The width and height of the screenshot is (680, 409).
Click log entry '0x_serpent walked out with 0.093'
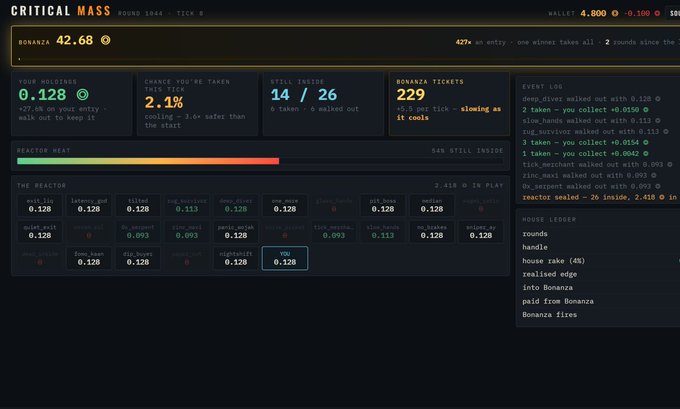(590, 186)
